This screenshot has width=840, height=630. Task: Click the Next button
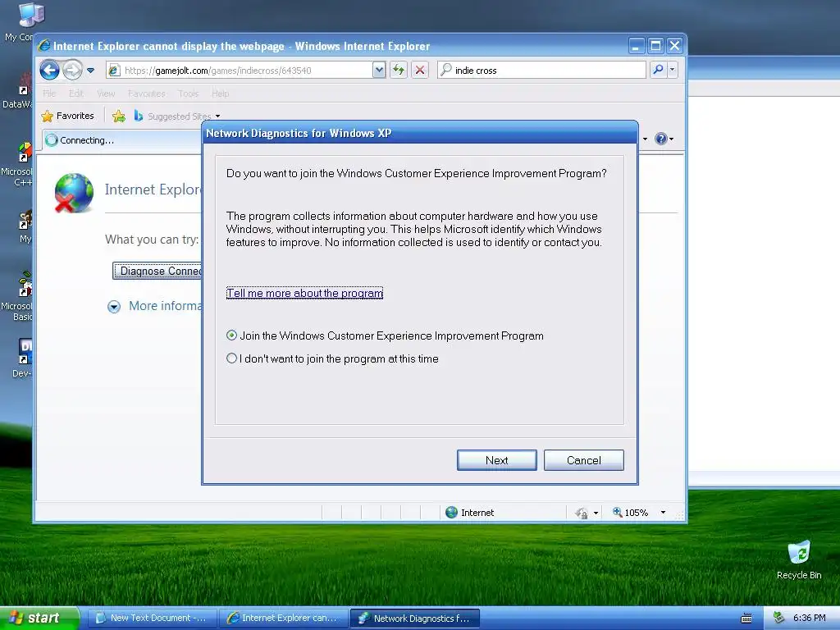(496, 460)
